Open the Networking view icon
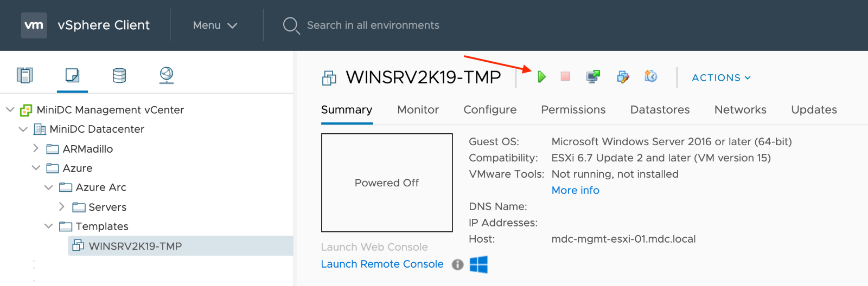This screenshot has width=868, height=286. (167, 75)
